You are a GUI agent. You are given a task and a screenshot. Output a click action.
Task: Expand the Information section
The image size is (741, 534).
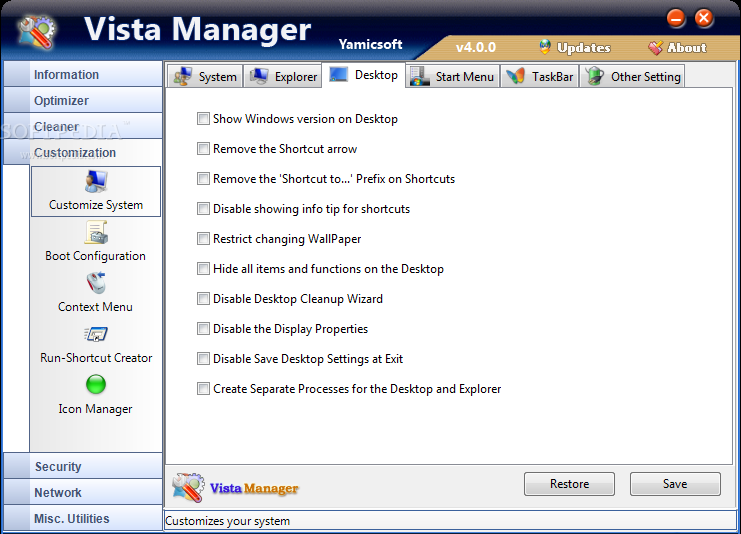(x=83, y=74)
